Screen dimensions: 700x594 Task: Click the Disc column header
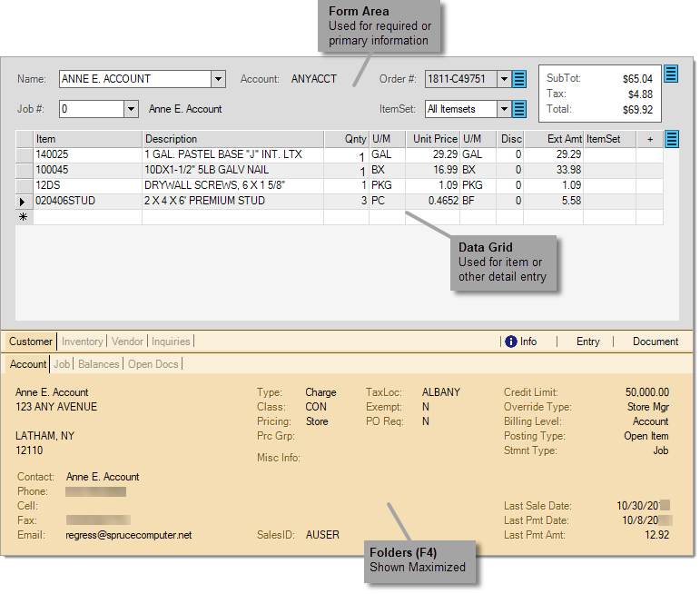point(510,139)
